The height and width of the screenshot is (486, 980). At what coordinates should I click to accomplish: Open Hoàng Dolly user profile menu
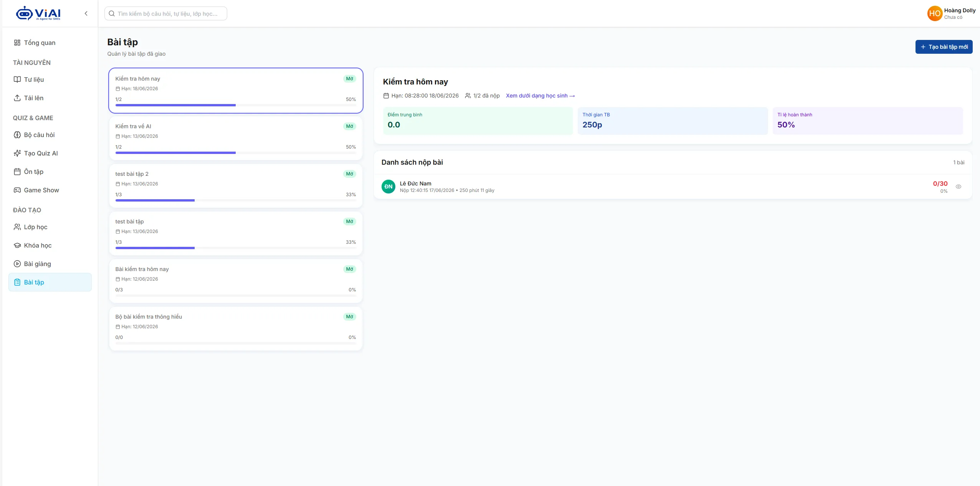(951, 13)
